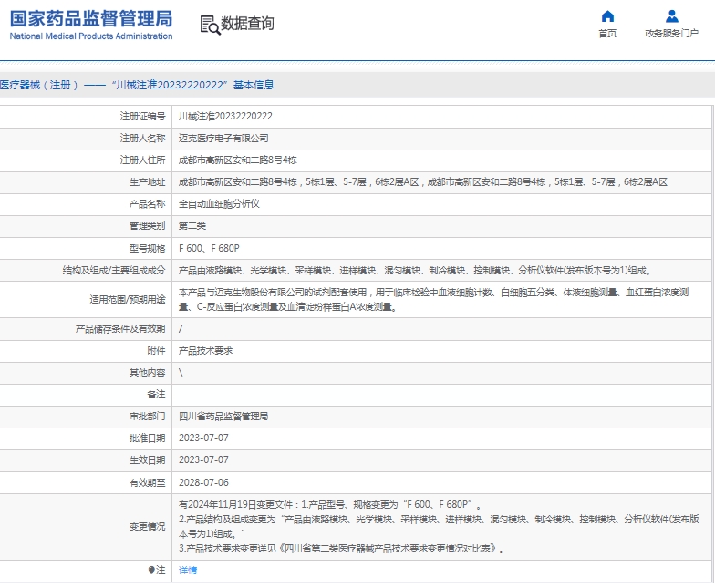715x588 pixels.
Task: Select the structure text starting 产品由液路模块
Action: coord(416,270)
